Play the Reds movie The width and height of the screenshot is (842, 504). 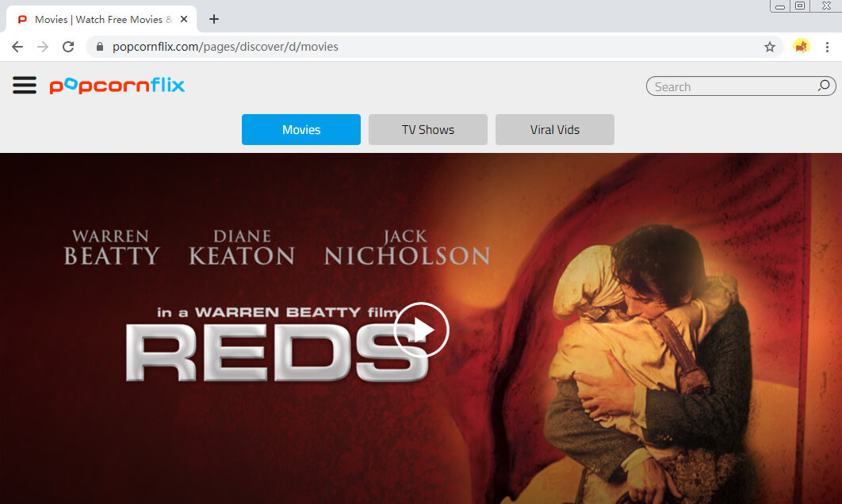[x=421, y=330]
